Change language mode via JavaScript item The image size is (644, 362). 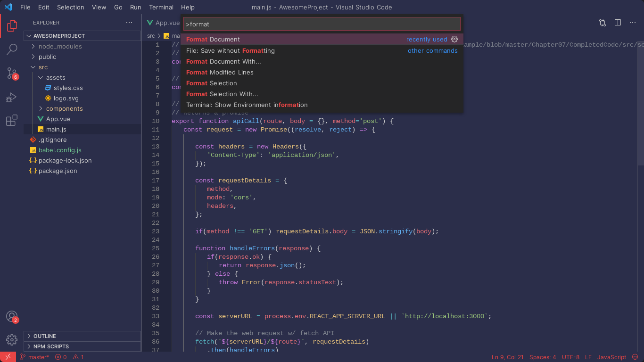point(611,357)
